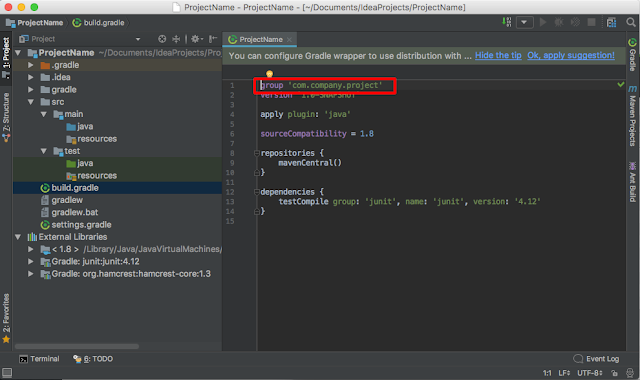
Task: Collapse the repositories code block fold marker
Action: pos(257,153)
